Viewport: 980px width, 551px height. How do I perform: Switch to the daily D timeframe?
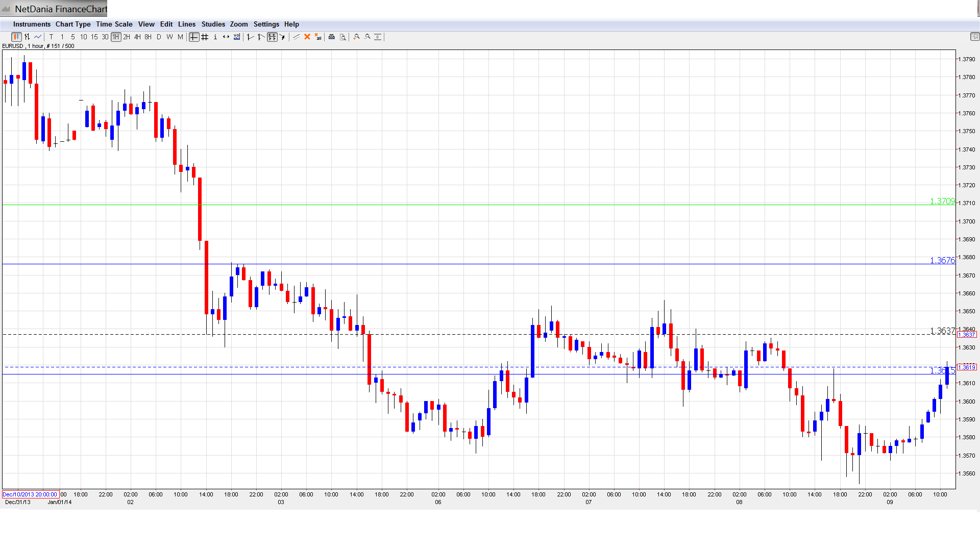[159, 37]
